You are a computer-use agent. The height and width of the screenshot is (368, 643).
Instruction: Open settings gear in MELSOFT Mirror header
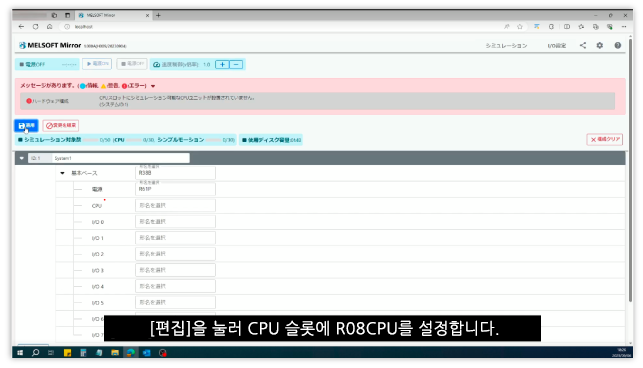pos(600,46)
